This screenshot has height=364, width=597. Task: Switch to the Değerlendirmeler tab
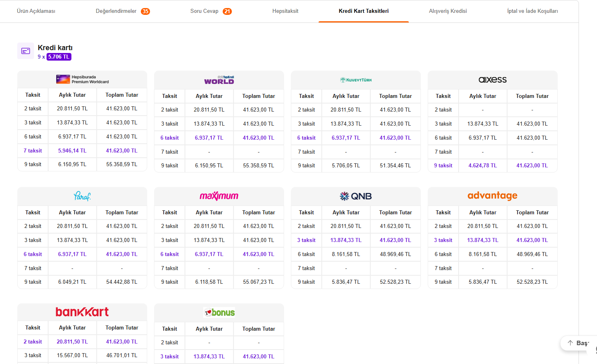pos(122,11)
